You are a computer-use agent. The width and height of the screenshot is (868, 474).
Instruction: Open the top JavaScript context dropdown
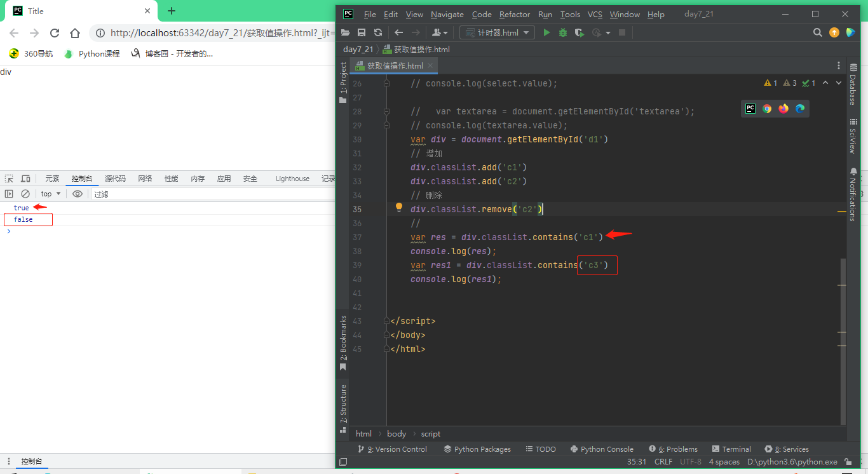point(51,194)
